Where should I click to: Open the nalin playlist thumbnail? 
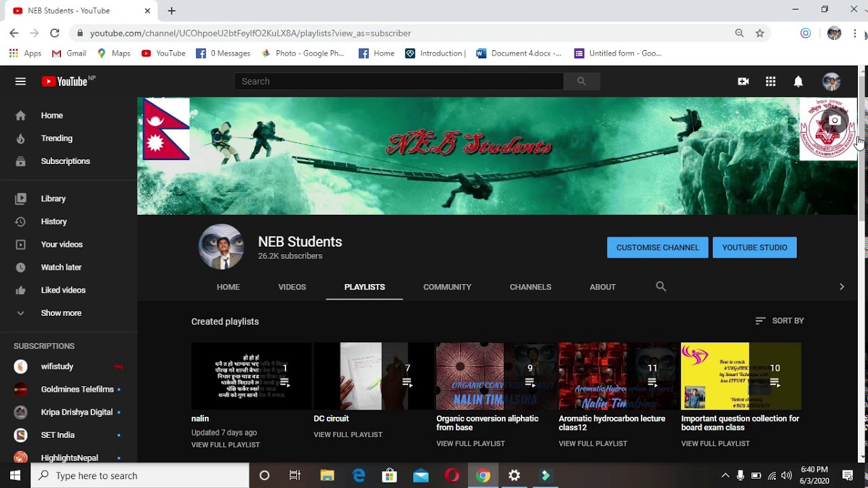tap(251, 376)
